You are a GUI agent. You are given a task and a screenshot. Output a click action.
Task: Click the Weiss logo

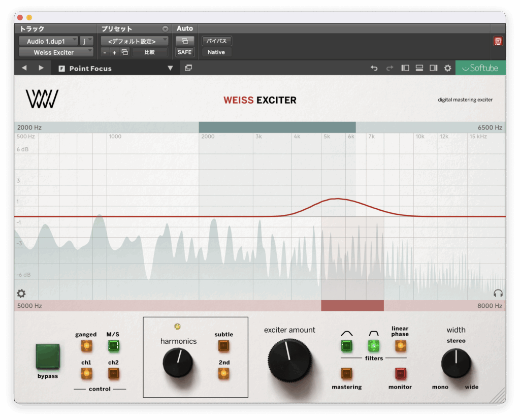click(42, 99)
